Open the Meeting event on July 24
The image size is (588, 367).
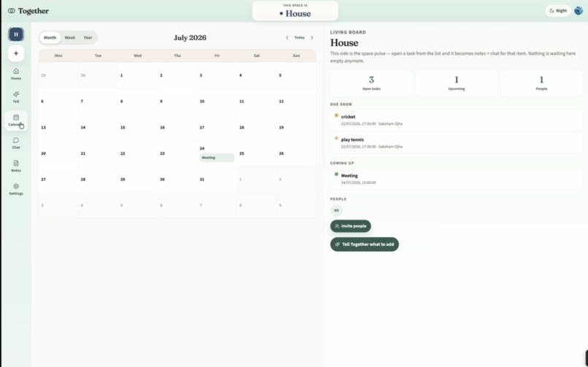pos(217,158)
